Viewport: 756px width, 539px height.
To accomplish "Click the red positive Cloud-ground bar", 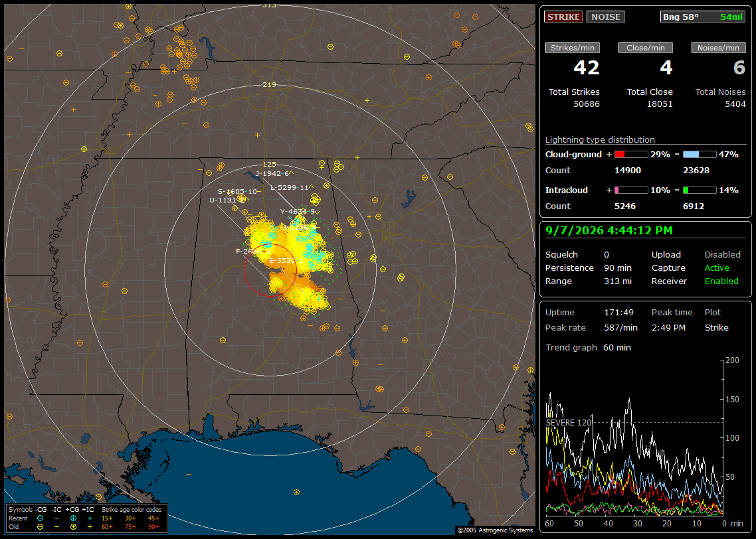I will click(631, 155).
